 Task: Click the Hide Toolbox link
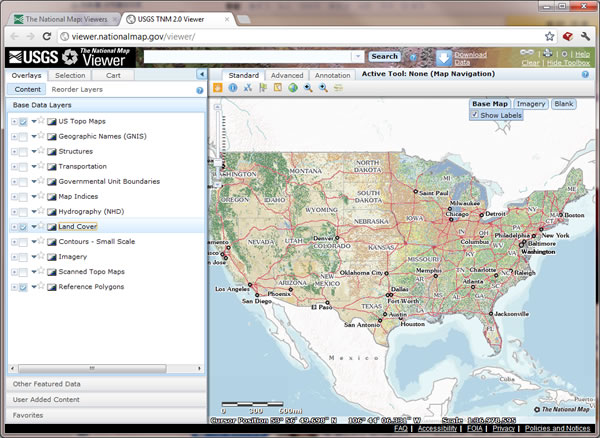pos(568,63)
